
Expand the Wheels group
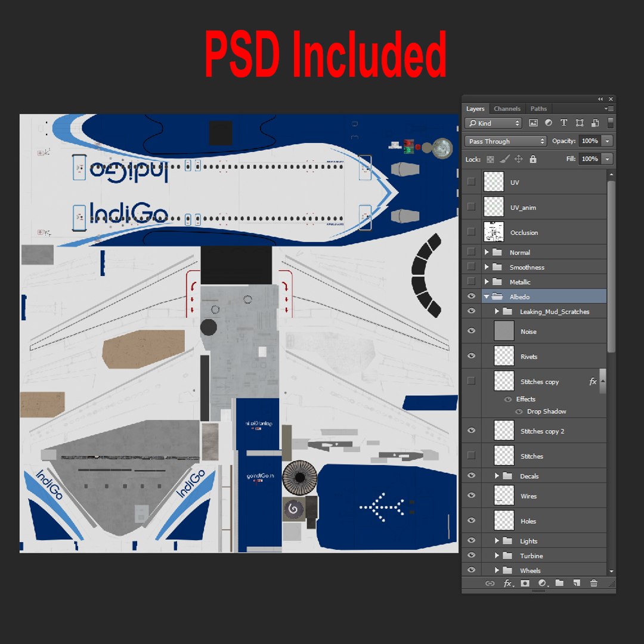[497, 570]
